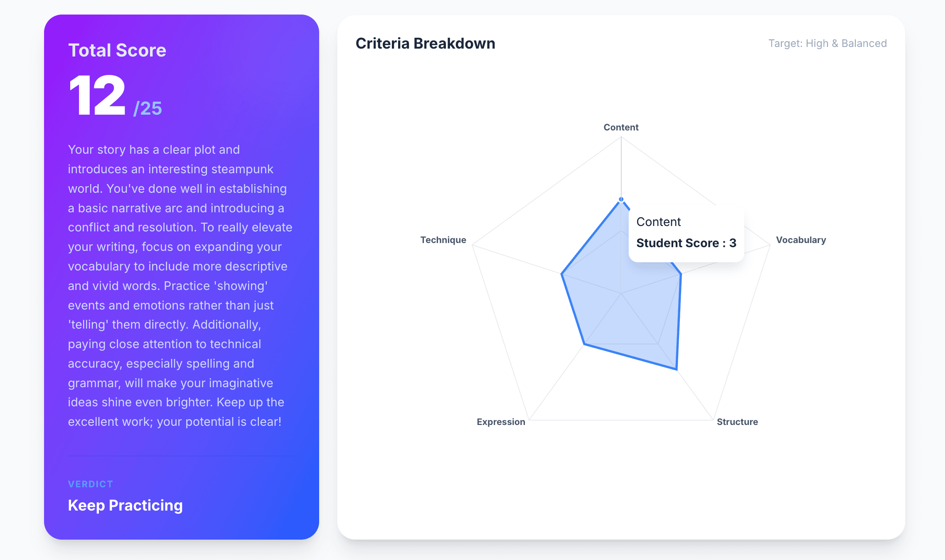The width and height of the screenshot is (945, 560).
Task: Click the 'Student Score : 3' tooltip text
Action: tap(686, 243)
